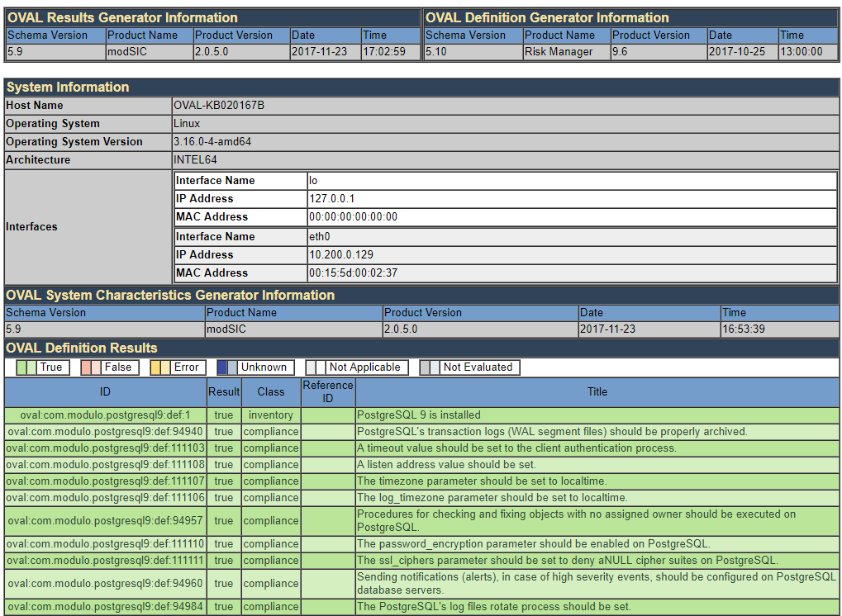Click ID oval:com.modulo.postgresql9:def:111107
The width and height of the screenshot is (842, 616).
point(105,482)
